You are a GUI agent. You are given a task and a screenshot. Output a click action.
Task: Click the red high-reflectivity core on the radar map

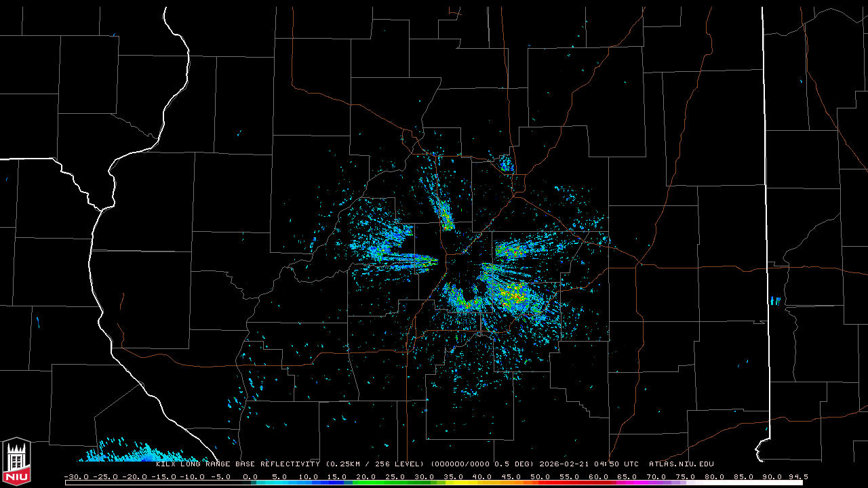[x=515, y=296]
